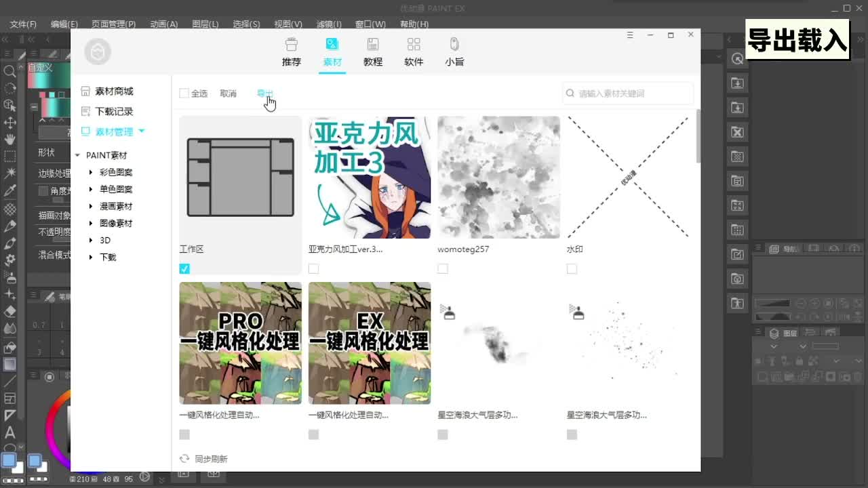The image size is (868, 488).
Task: Collapse the PAINT素材 tree node
Action: (x=78, y=155)
